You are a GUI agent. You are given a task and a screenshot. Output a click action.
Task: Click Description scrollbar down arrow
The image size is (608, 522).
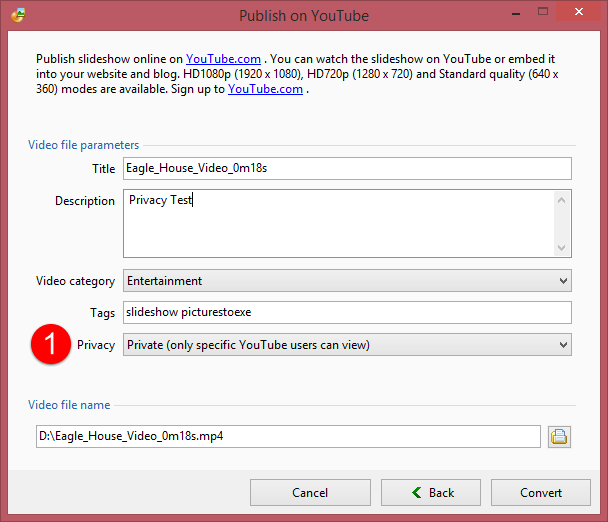(561, 247)
